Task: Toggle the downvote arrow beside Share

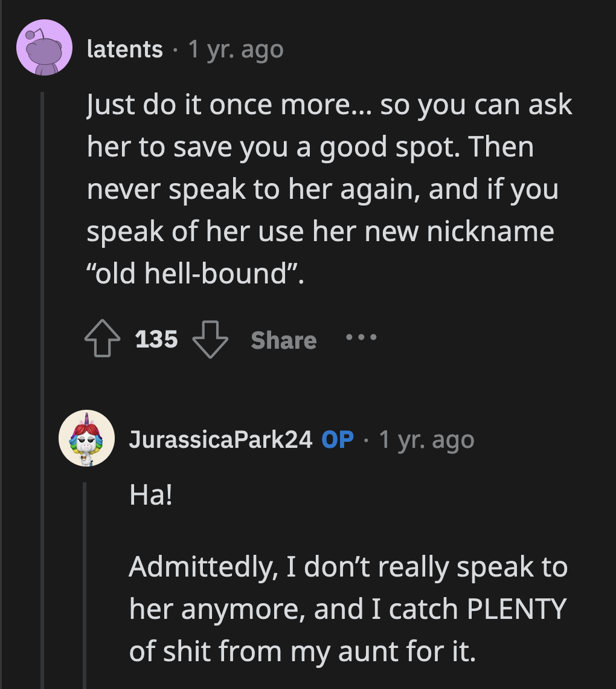Action: 210,340
